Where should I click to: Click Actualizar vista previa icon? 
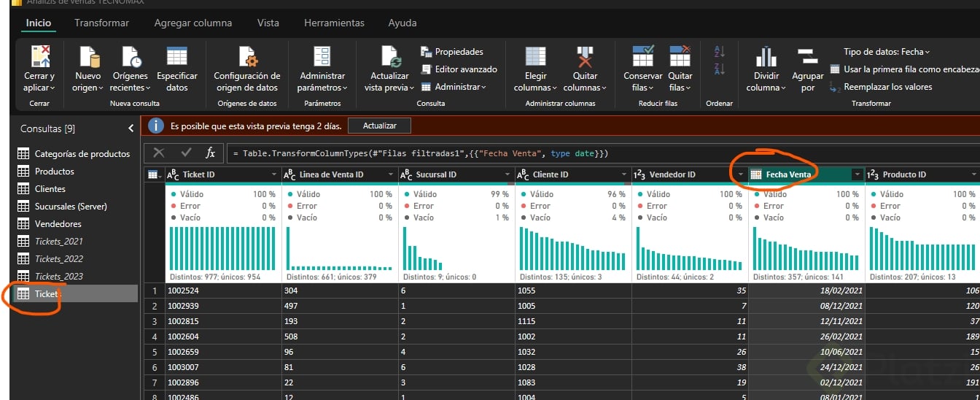(390, 57)
